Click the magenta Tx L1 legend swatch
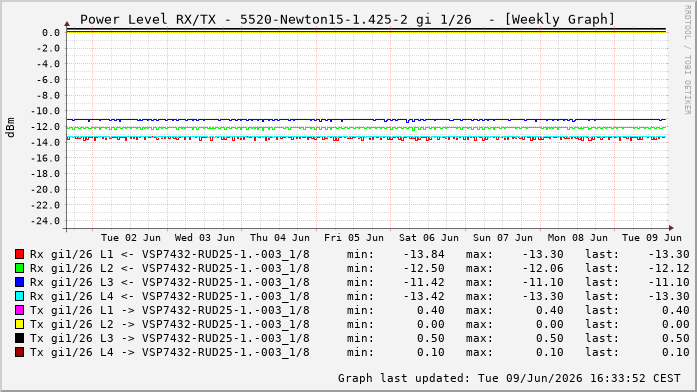 pyautogui.click(x=19, y=310)
